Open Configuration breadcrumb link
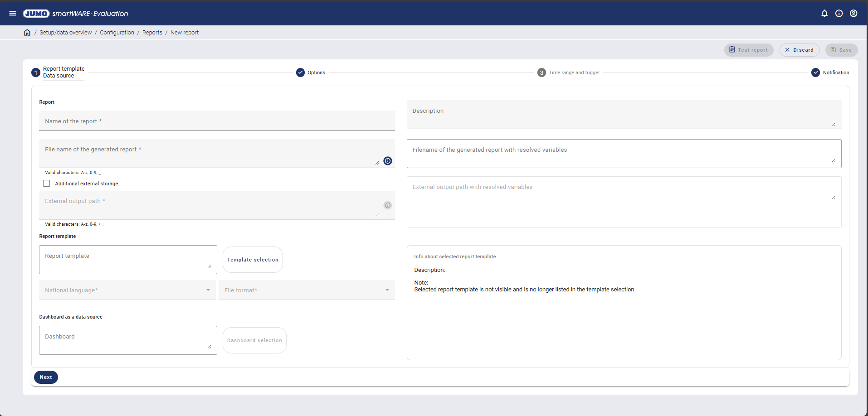The height and width of the screenshot is (416, 868). pyautogui.click(x=117, y=33)
